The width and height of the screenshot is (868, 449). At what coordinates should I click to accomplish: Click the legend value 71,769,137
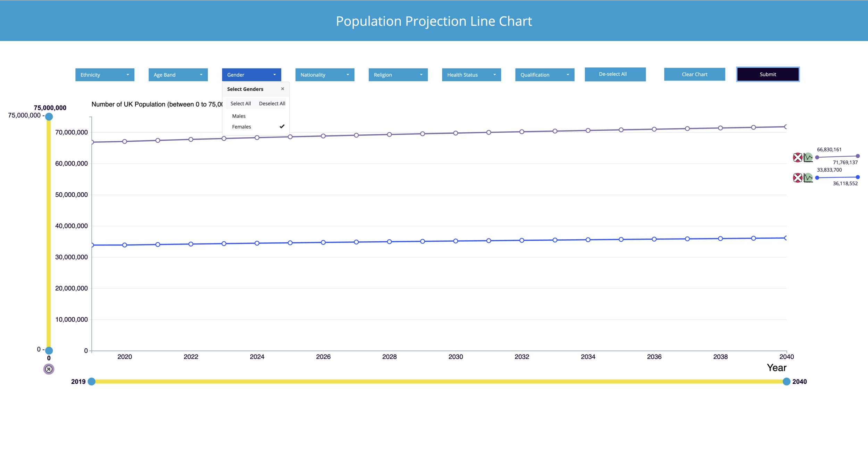pos(845,163)
